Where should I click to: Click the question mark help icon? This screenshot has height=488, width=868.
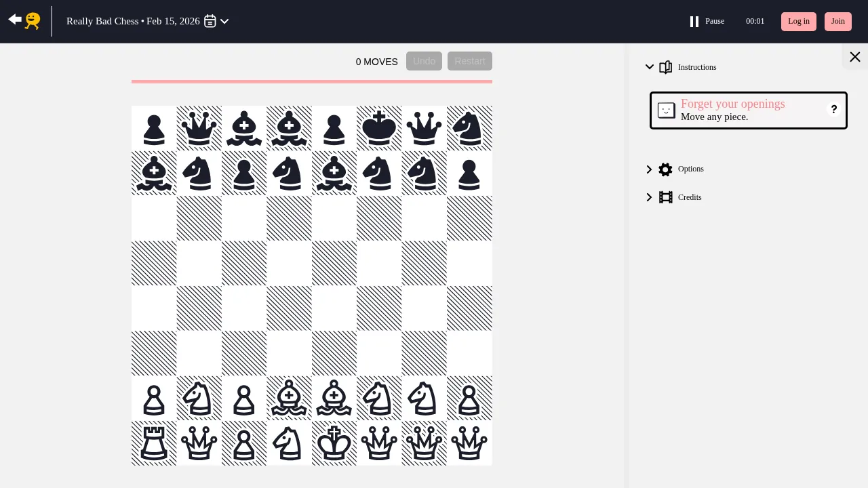coord(834,109)
